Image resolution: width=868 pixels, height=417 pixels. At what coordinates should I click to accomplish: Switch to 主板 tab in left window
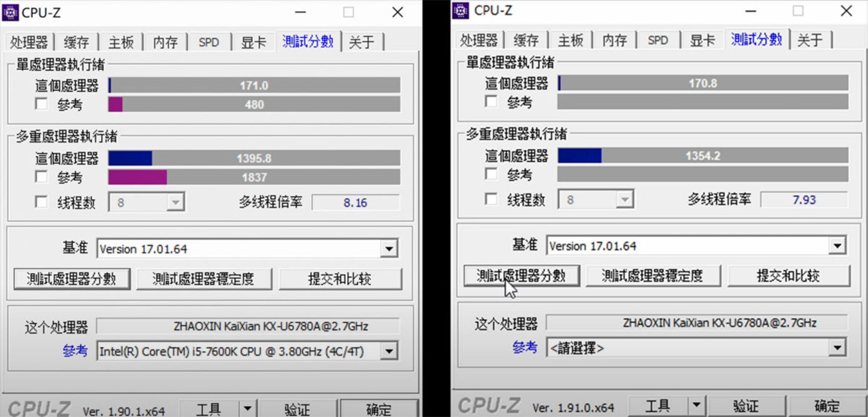point(121,42)
